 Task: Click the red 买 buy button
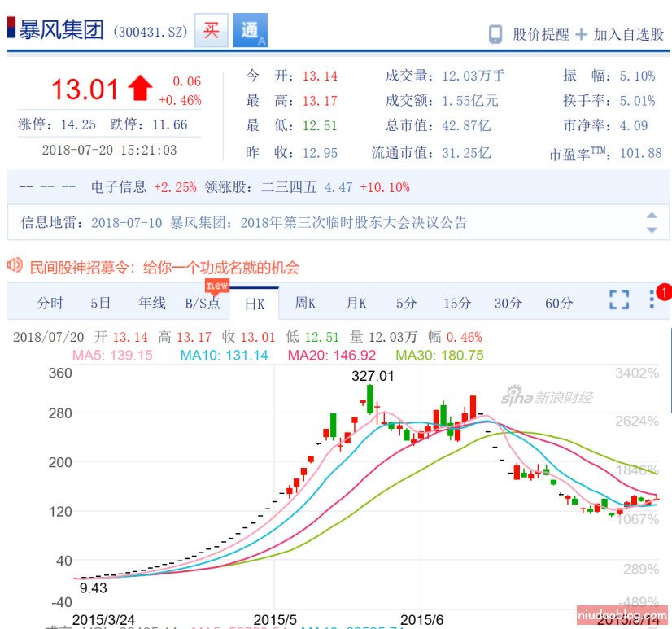211,30
